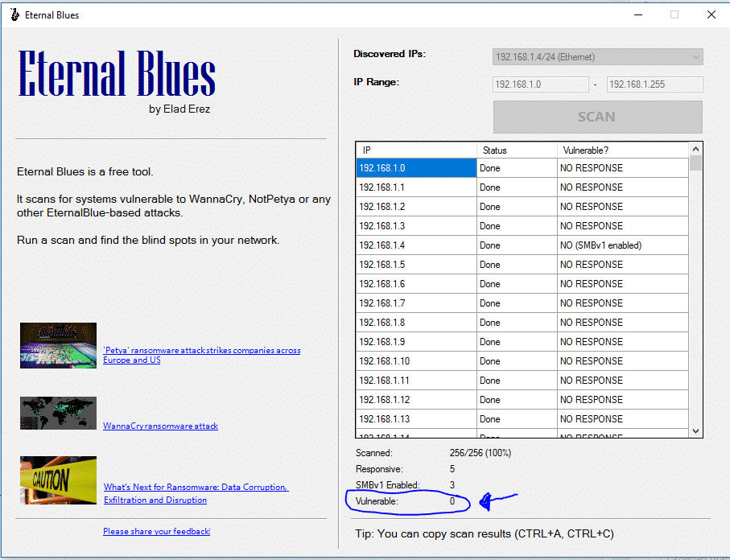
Task: Select row 192.168.1.12
Action: click(522, 400)
